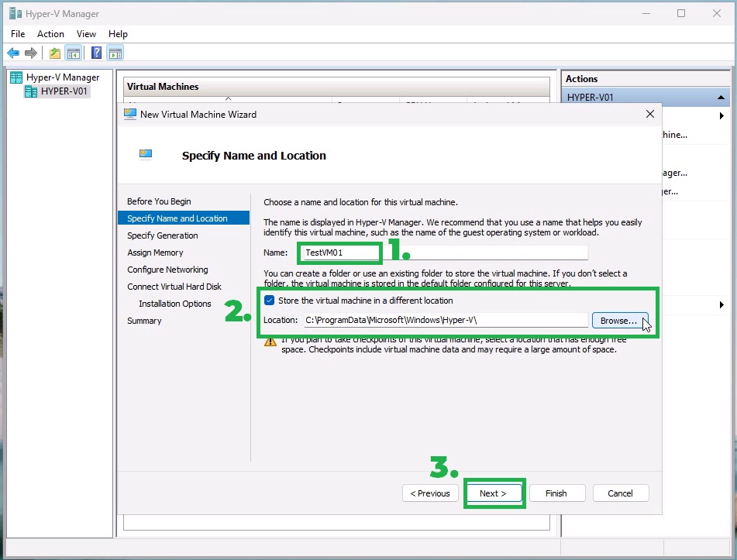This screenshot has width=737, height=560.
Task: Click the Browse... button
Action: click(619, 320)
